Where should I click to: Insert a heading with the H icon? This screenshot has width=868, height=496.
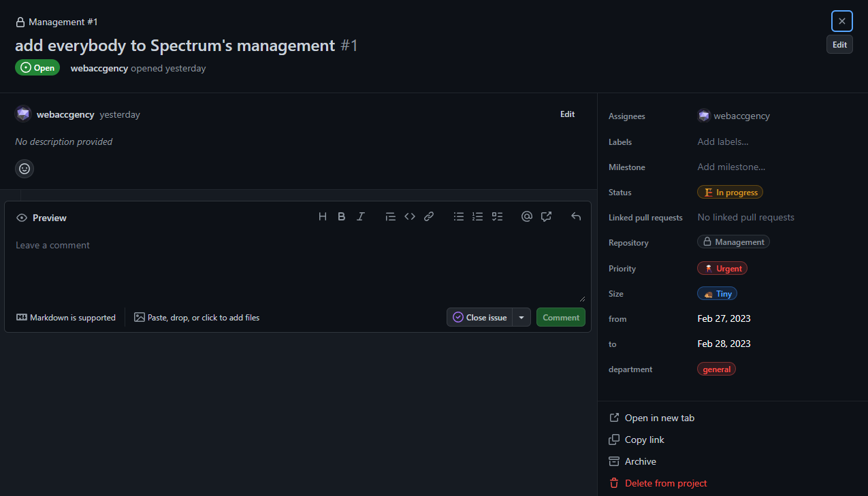click(323, 217)
